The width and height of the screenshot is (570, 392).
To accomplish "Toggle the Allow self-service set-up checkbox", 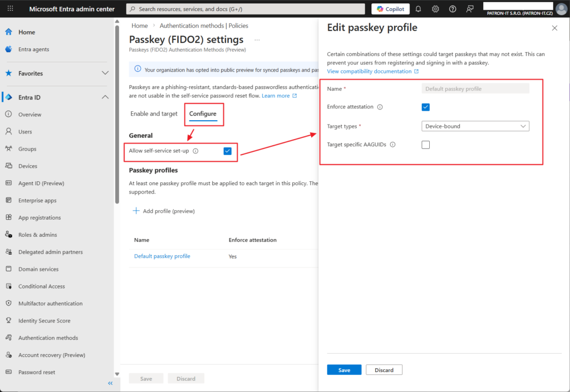I will pyautogui.click(x=227, y=151).
